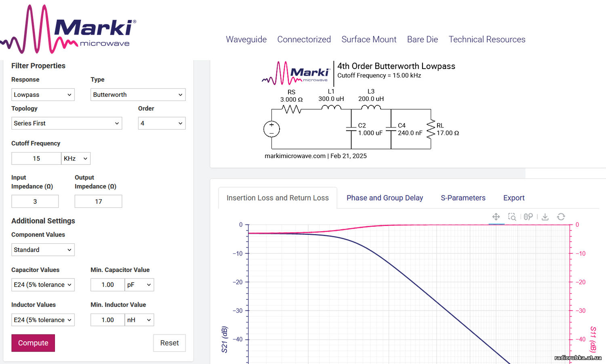Click the Marki Microwave logo in the header
Image resolution: width=606 pixels, height=364 pixels.
click(68, 29)
